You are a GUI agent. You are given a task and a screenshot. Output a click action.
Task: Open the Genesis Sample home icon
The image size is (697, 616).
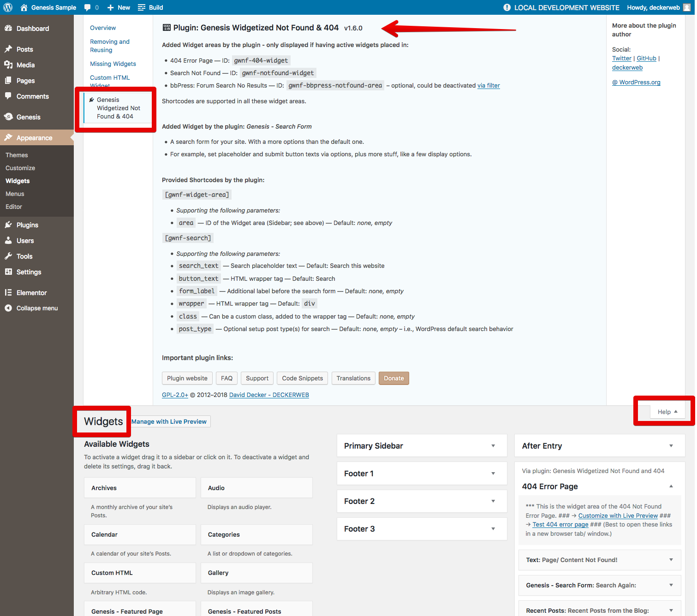coord(24,7)
